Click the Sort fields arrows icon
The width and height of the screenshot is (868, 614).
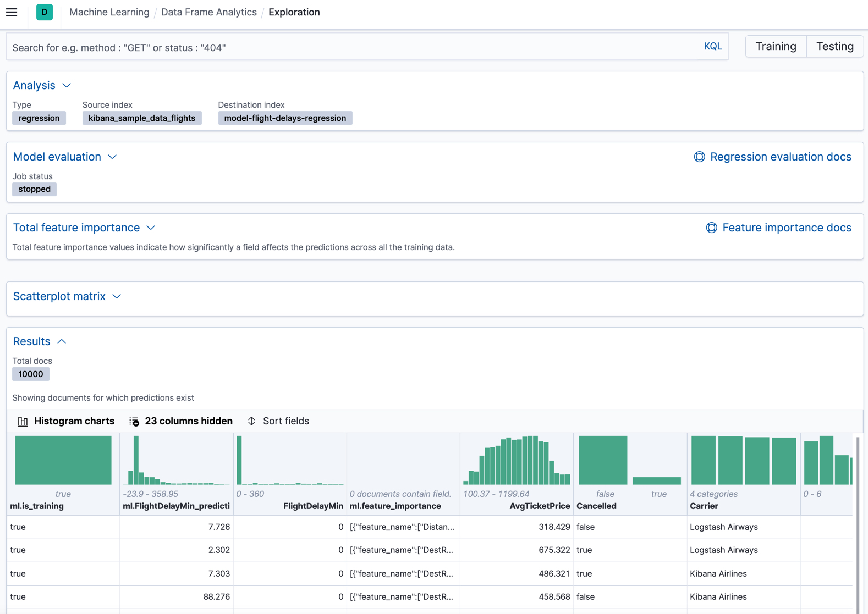pyautogui.click(x=251, y=422)
